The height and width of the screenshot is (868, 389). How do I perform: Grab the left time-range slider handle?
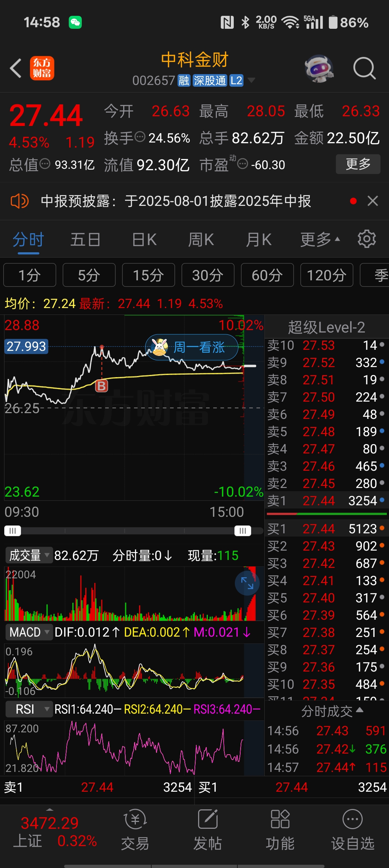[x=13, y=531]
